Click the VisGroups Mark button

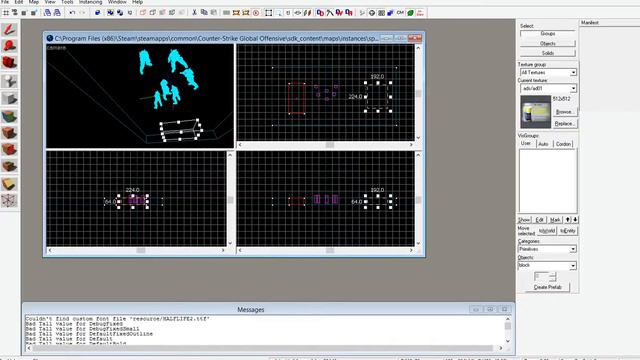click(x=555, y=220)
